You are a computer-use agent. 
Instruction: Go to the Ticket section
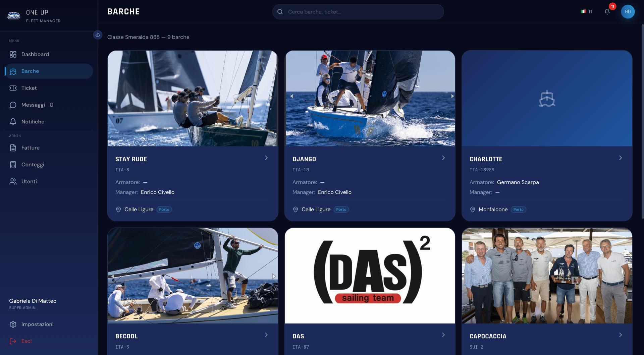[x=49, y=88]
